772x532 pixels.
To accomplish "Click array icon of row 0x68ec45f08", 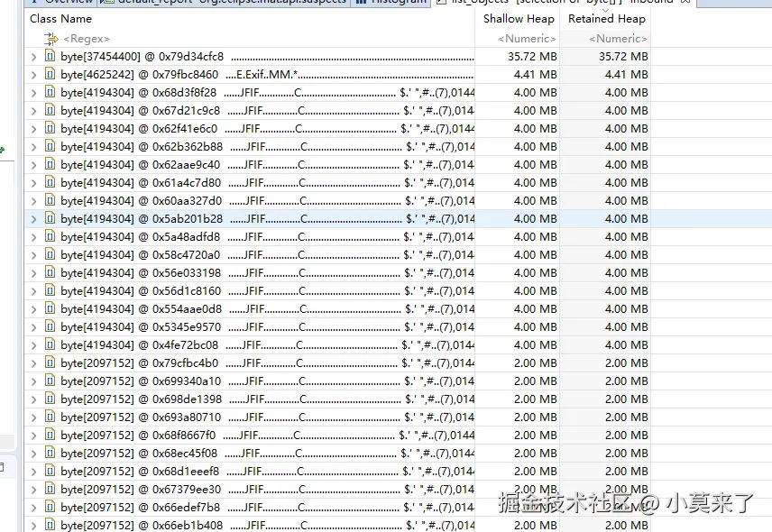I will pos(50,453).
